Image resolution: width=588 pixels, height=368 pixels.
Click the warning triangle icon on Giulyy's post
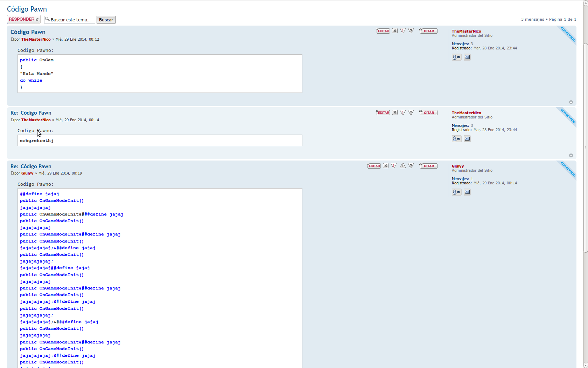[x=403, y=166]
